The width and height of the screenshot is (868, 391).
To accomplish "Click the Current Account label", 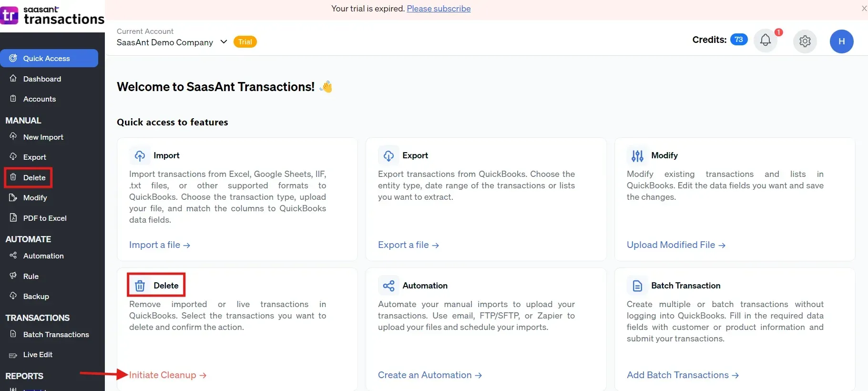I will 145,31.
